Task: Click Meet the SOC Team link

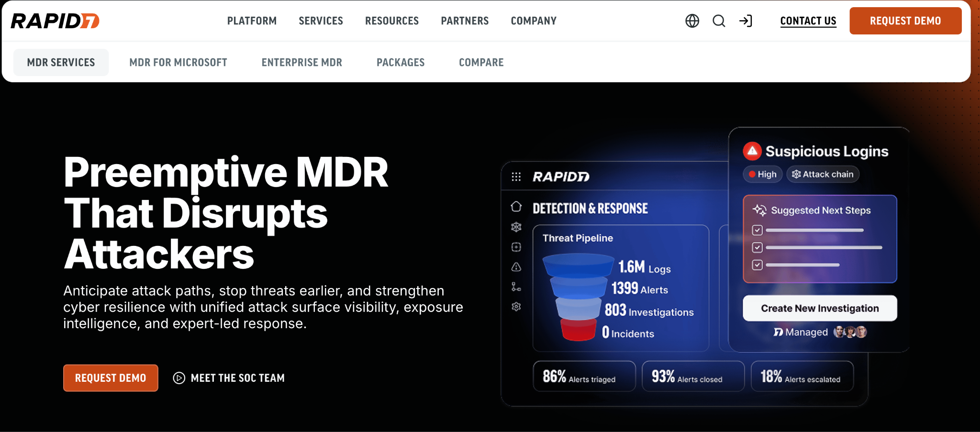Action: point(237,378)
